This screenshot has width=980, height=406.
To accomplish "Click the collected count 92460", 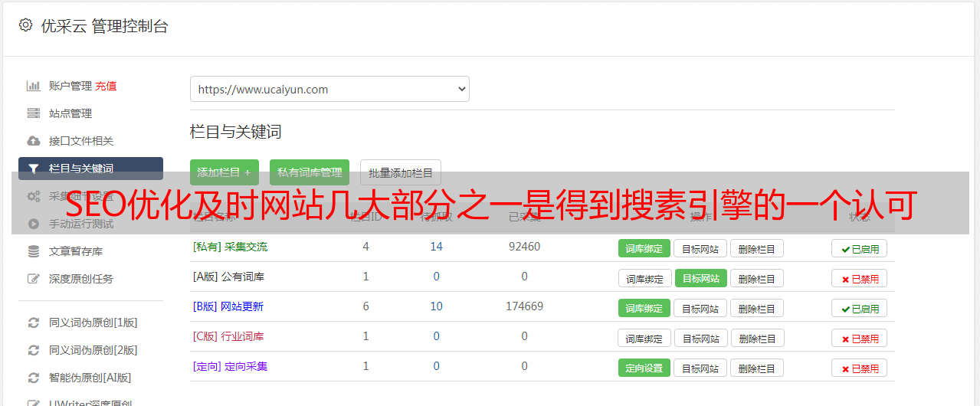I will 524,247.
